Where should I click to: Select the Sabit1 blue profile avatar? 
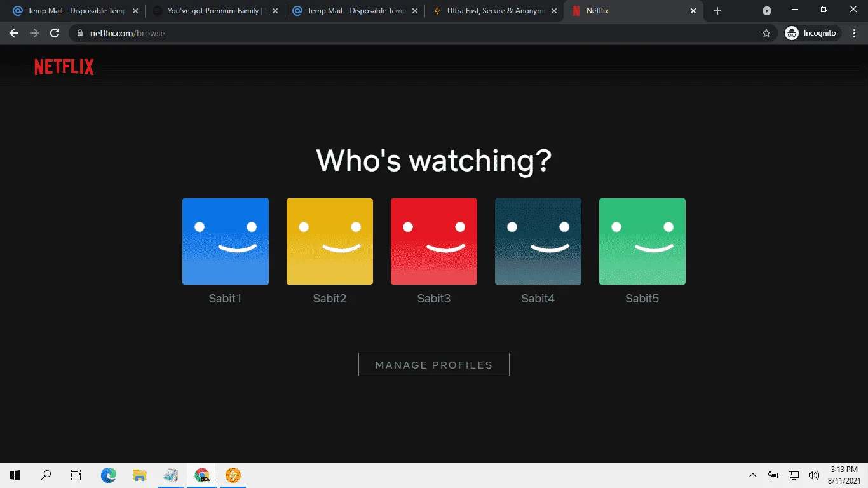tap(226, 241)
